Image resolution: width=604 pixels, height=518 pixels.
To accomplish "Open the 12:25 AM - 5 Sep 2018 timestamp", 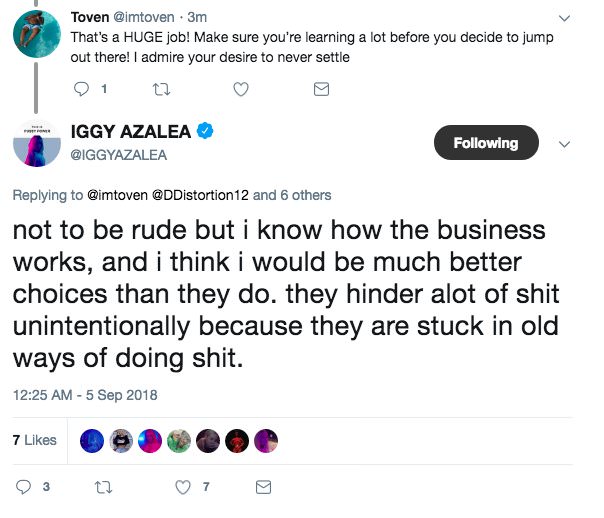I will tap(85, 395).
